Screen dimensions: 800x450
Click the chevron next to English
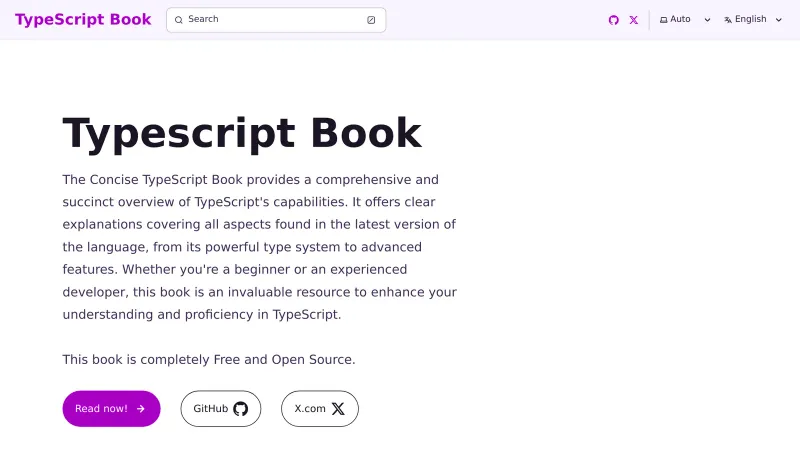pos(779,20)
